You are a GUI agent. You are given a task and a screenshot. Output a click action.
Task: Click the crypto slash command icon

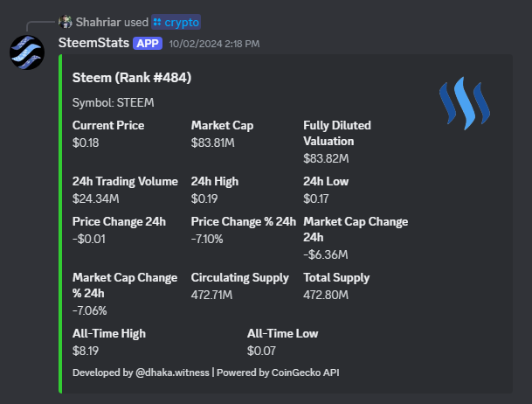coord(156,21)
